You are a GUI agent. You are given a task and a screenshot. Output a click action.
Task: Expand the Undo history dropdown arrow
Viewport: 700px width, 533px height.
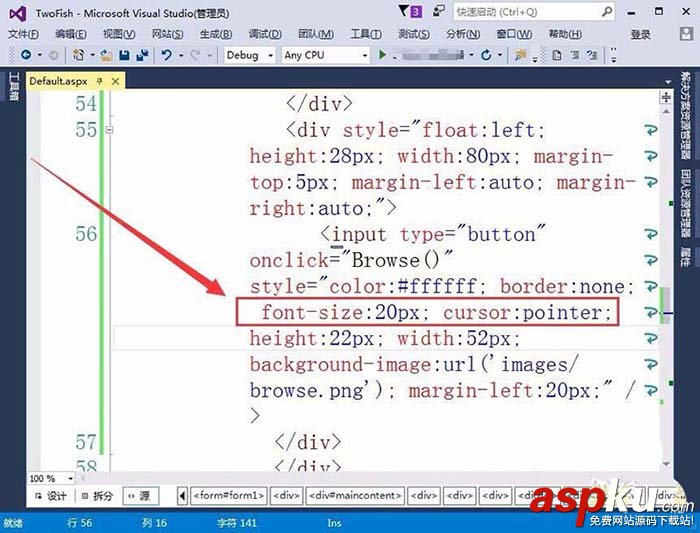(x=181, y=55)
